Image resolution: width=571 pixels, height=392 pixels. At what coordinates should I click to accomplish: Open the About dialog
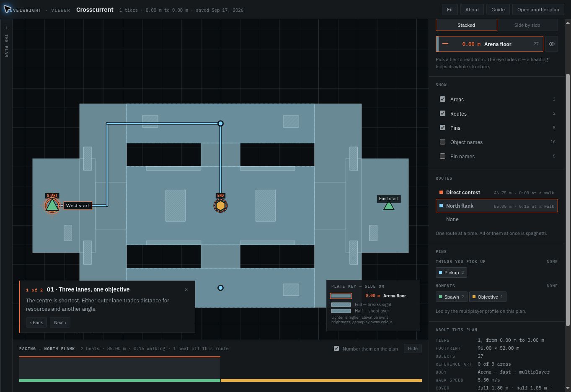[x=472, y=10]
